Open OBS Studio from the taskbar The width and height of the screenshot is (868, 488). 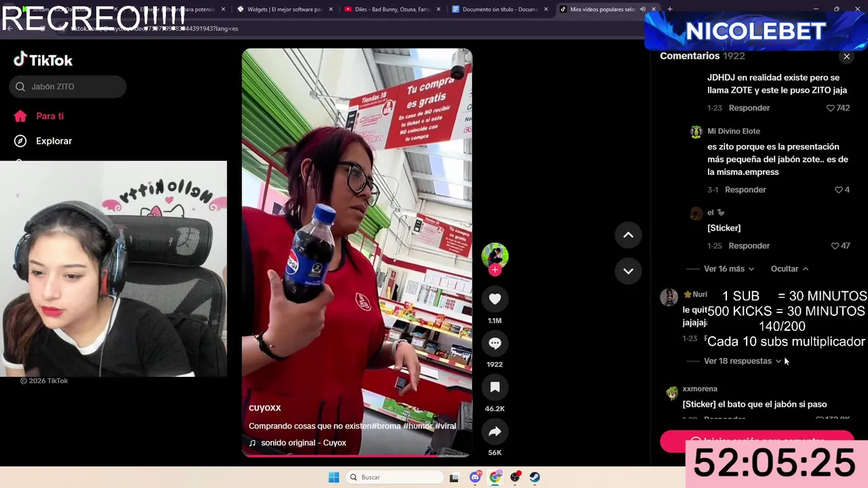(x=515, y=477)
